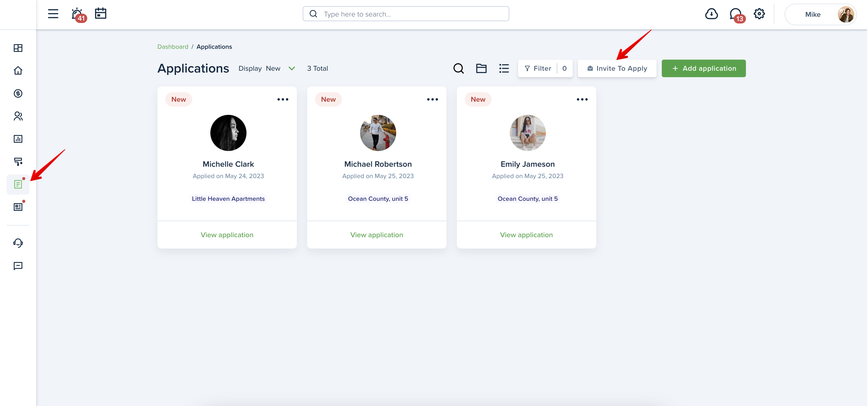Open the support headset icon in the sidebar
Screen dimensions: 868x406
tap(18, 243)
